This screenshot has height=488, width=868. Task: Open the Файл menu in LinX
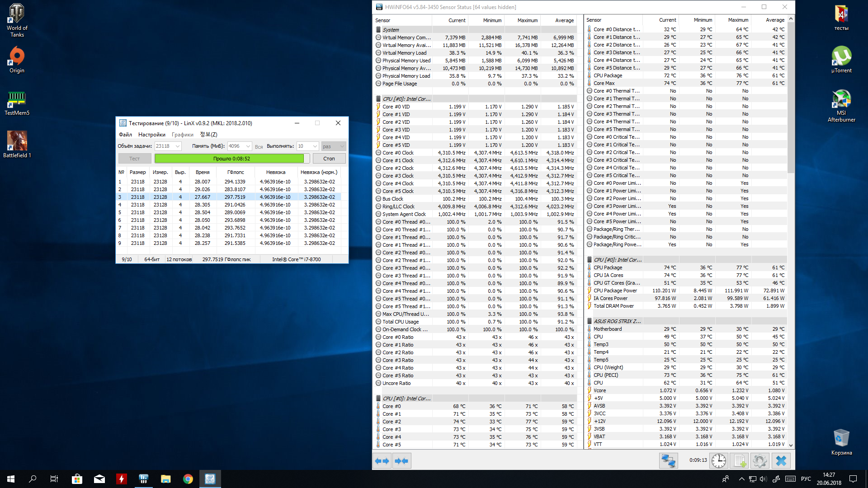125,135
